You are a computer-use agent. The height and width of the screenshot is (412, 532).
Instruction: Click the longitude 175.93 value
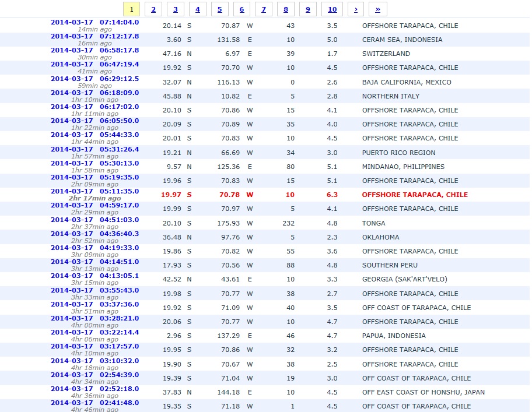[228, 223]
